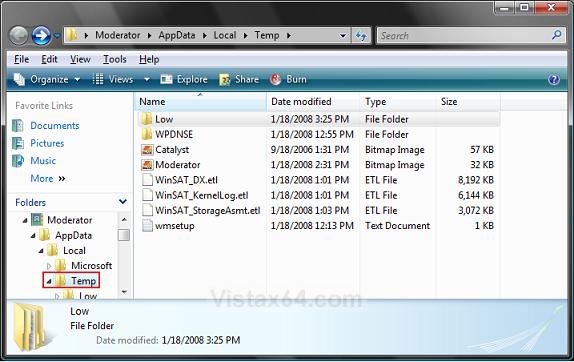The width and height of the screenshot is (574, 362).
Task: Select Moderator in the folder tree
Action: [70, 220]
